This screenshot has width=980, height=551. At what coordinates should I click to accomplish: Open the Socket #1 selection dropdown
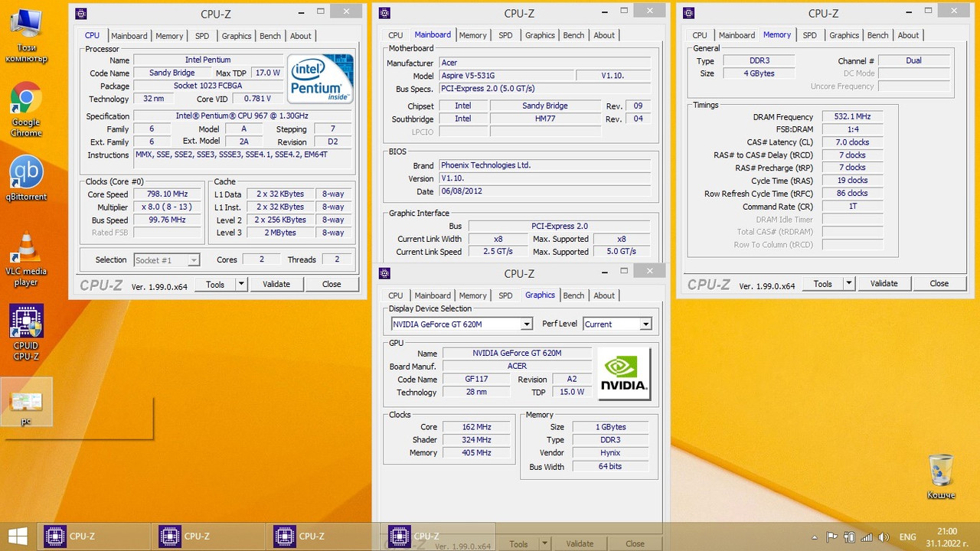click(x=192, y=259)
